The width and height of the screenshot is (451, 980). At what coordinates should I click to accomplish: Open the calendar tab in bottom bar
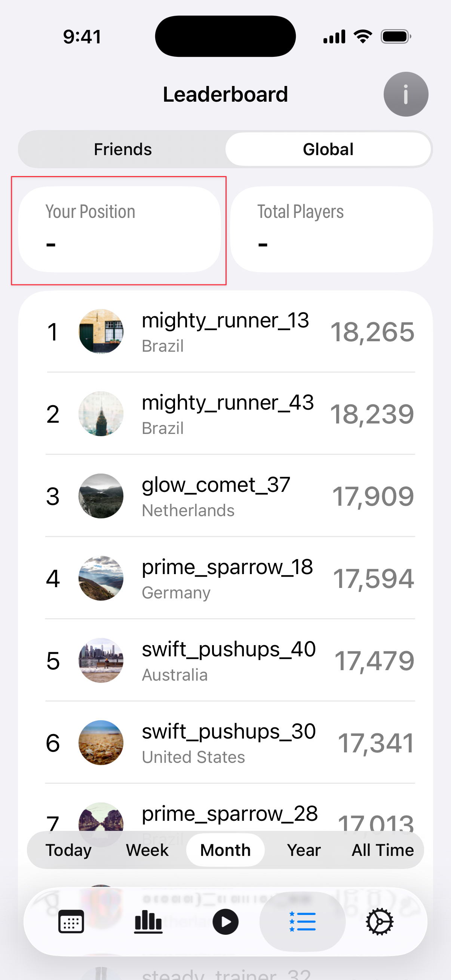pyautogui.click(x=71, y=921)
